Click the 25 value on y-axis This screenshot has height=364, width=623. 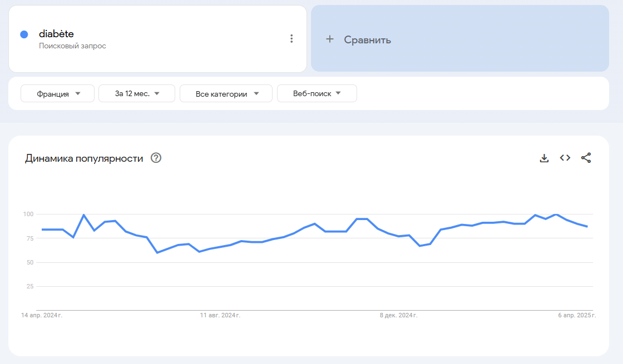(x=30, y=286)
